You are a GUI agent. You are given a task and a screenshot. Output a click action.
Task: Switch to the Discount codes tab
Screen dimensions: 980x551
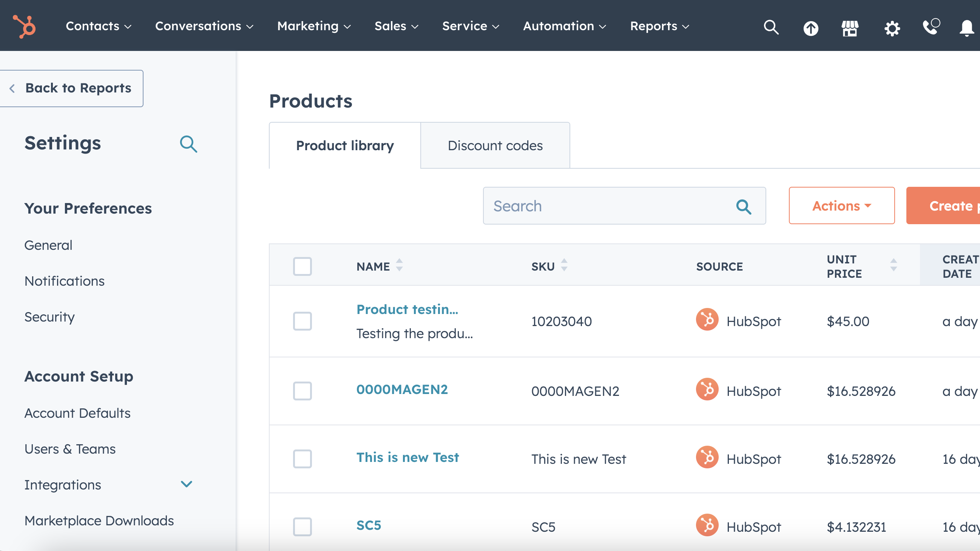495,145
